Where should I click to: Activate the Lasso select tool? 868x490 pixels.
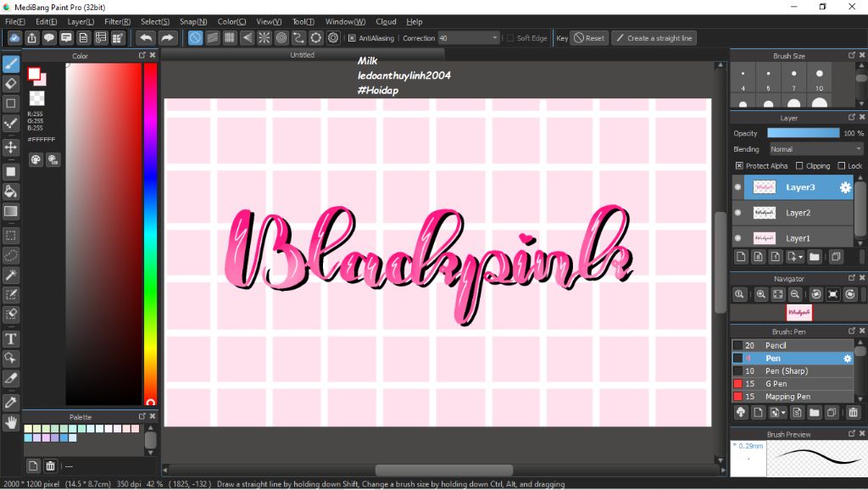click(x=10, y=255)
